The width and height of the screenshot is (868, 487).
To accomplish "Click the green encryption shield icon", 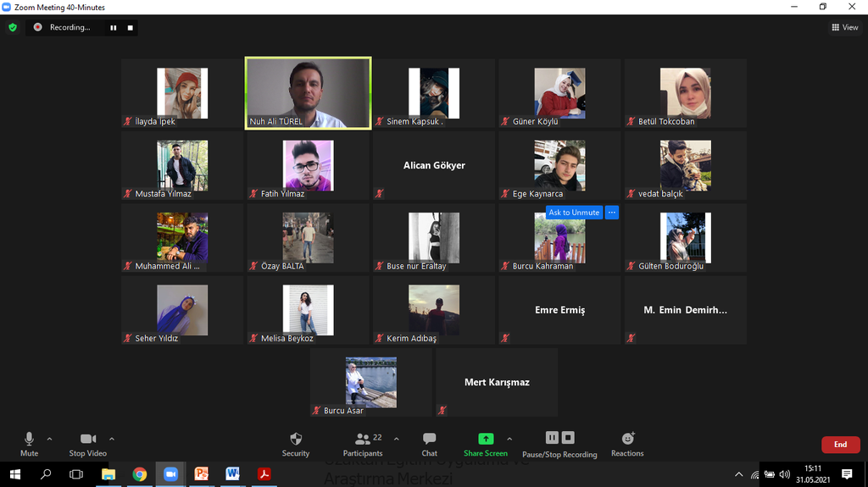I will [x=13, y=27].
